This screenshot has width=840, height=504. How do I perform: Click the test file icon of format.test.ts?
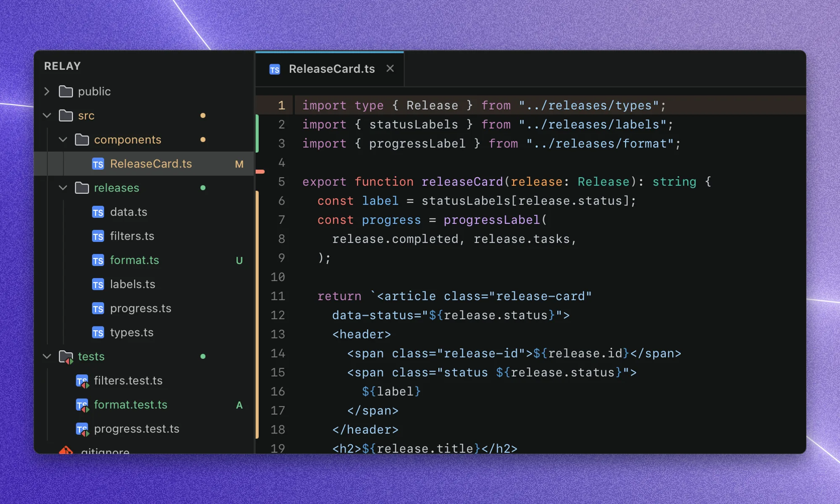[82, 405]
